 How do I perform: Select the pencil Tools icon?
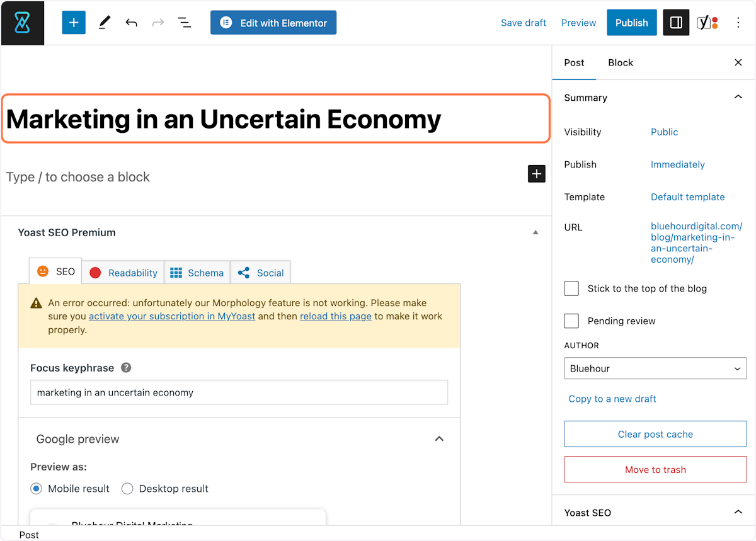click(105, 23)
